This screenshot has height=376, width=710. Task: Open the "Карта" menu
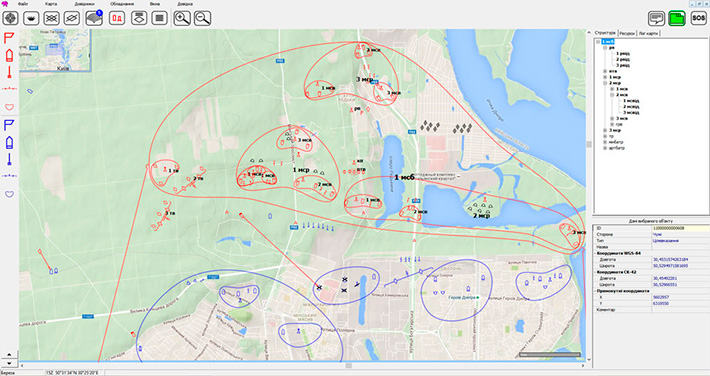click(x=51, y=4)
